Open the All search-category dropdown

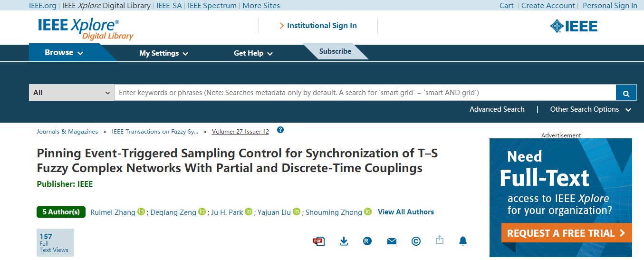[71, 93]
